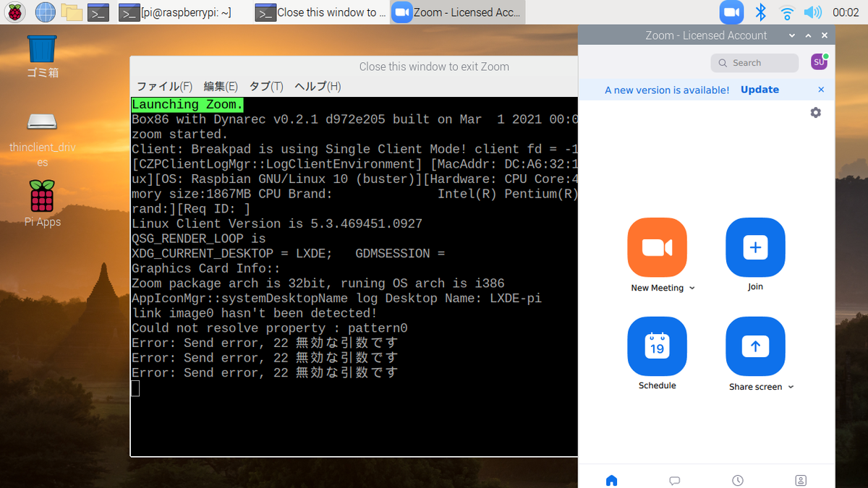Click the terminal title 'Close this window to exit Zoom'
This screenshot has height=488, width=868.
pos(434,67)
